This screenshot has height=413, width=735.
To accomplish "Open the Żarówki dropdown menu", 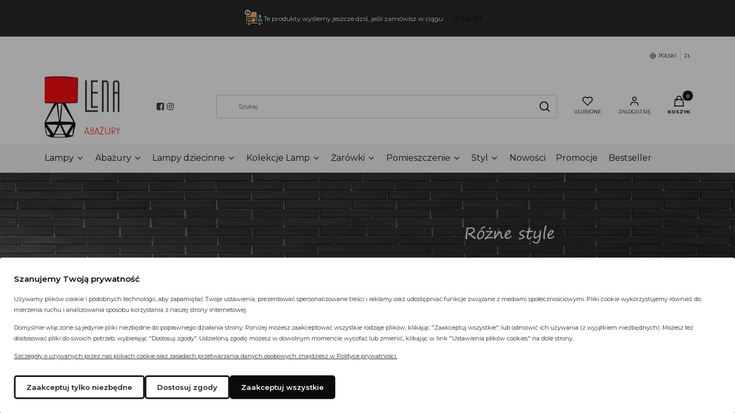I will 353,158.
